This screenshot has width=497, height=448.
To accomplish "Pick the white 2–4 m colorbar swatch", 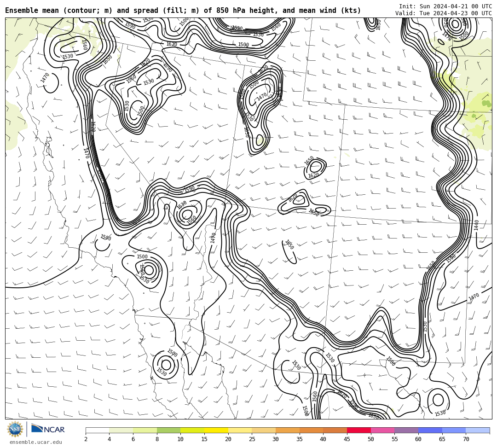I will pos(97,430).
